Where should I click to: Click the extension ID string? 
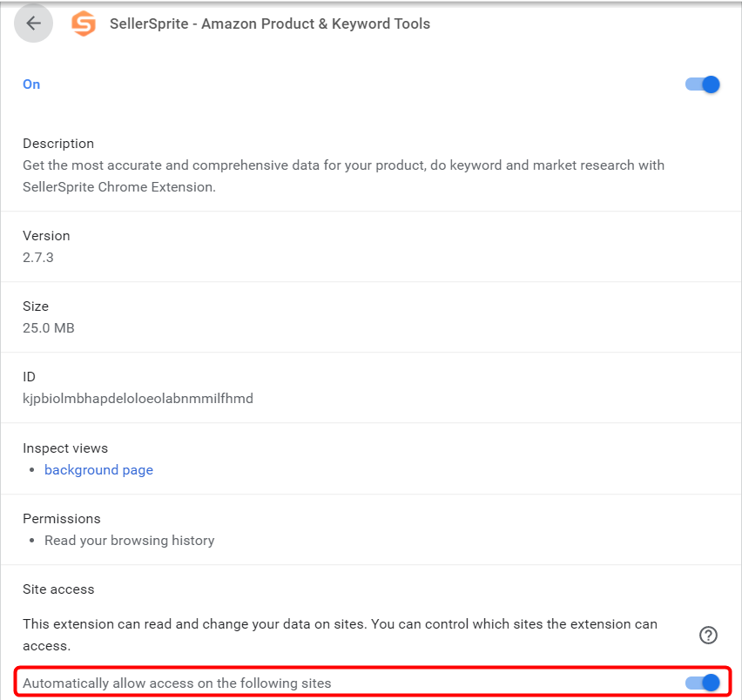(x=138, y=399)
